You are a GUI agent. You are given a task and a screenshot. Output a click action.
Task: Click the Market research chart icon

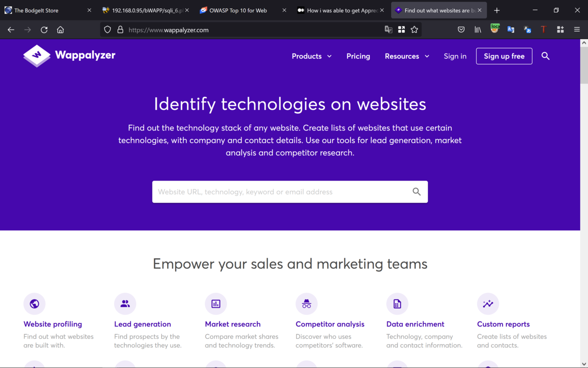pos(216,304)
